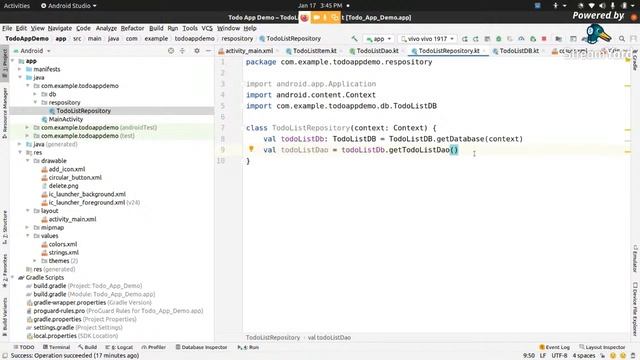Click the 4 spaces indent setting
Image resolution: width=640 pixels, height=360 pixels.
click(584, 356)
